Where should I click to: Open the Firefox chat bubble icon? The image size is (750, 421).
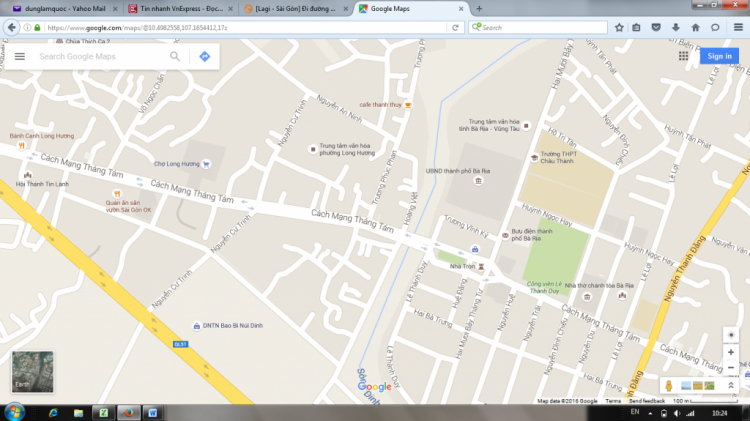point(715,28)
